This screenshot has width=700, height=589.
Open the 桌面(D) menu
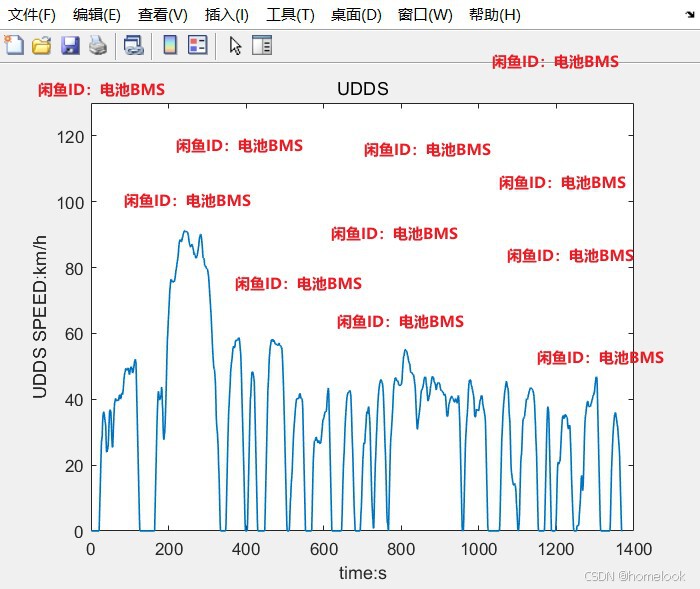click(x=356, y=15)
